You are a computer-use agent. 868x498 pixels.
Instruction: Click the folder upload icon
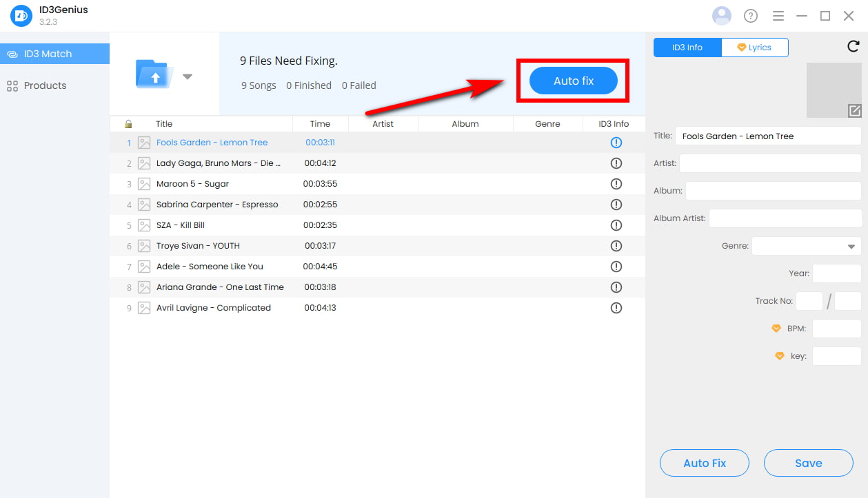[x=155, y=74]
